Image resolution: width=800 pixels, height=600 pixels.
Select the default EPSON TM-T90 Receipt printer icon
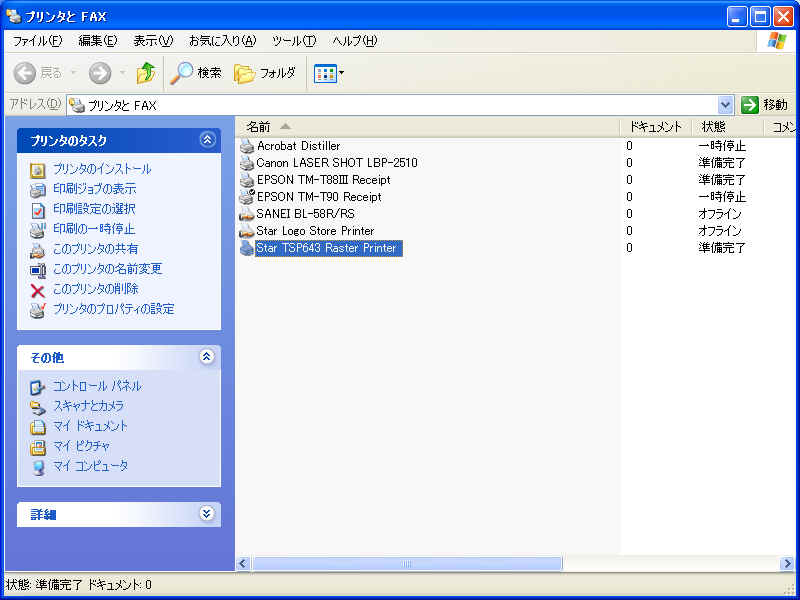point(247,197)
